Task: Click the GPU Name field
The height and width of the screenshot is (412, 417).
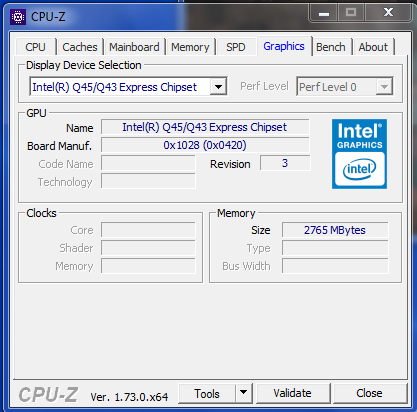Action: pos(205,127)
